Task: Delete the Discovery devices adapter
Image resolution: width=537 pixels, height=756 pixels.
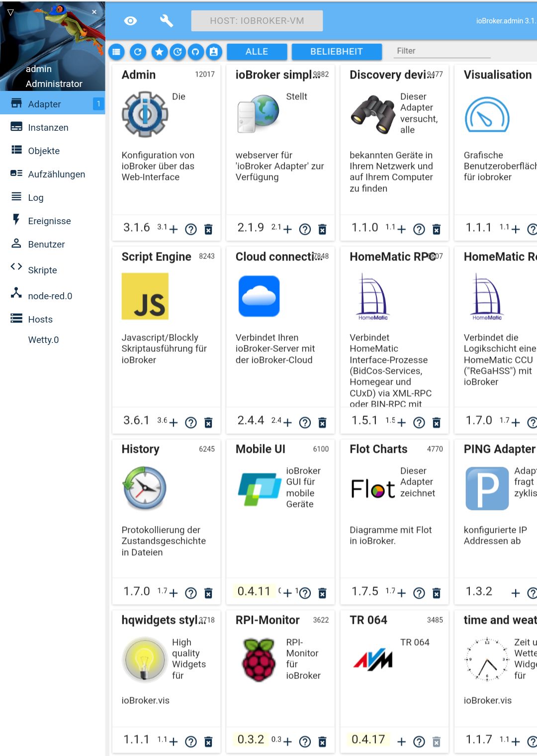Action: (437, 229)
